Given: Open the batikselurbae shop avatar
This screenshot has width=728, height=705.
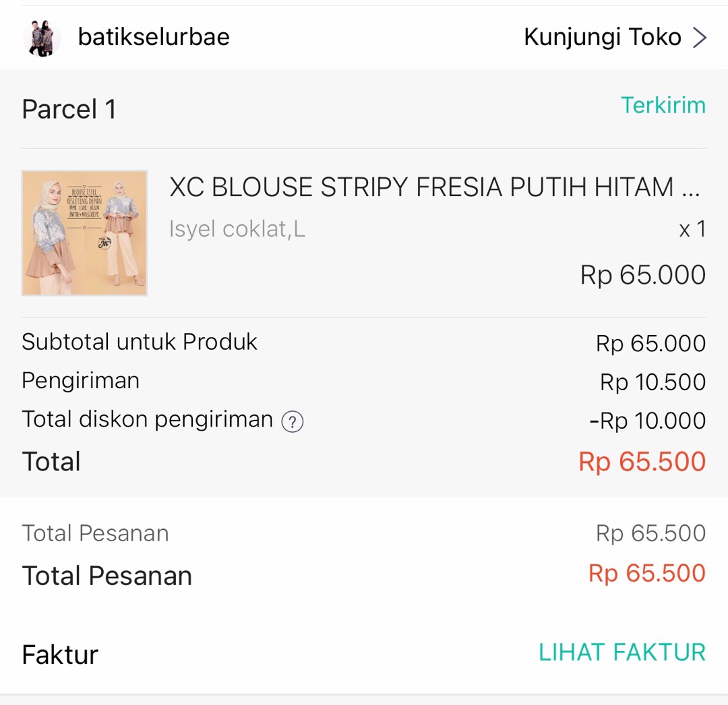Looking at the screenshot, I should (x=42, y=36).
